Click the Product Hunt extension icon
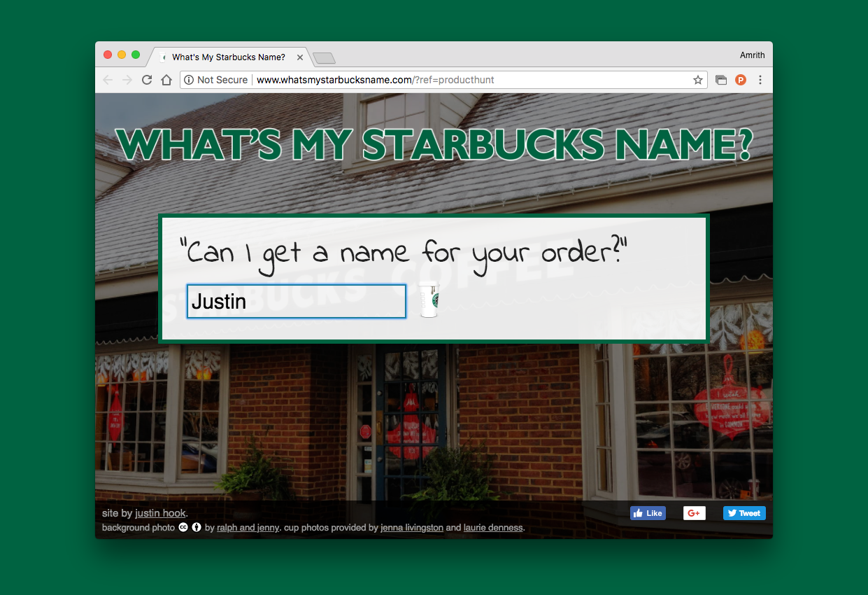Viewport: 868px width, 595px height. pyautogui.click(x=741, y=80)
